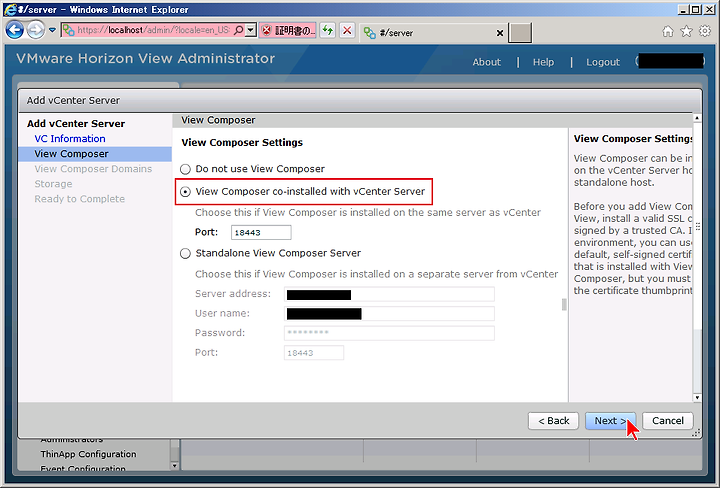The height and width of the screenshot is (488, 720).
Task: Click scroll down arrow of help panel
Action: click(697, 398)
